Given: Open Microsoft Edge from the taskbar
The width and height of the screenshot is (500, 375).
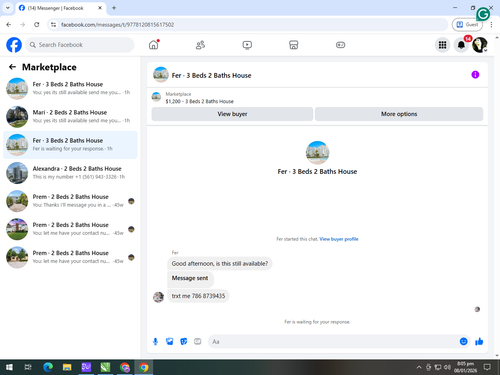Looking at the screenshot, I should coord(48,367).
